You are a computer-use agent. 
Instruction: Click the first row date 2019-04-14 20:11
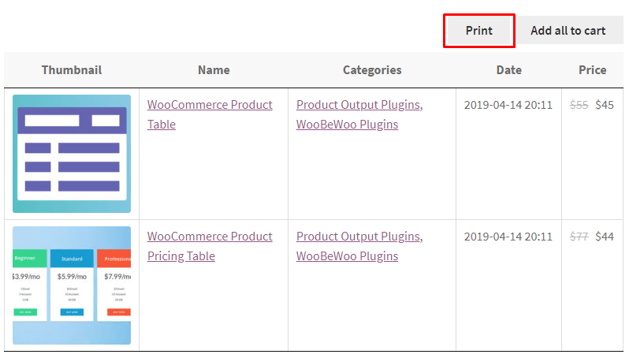coord(508,105)
